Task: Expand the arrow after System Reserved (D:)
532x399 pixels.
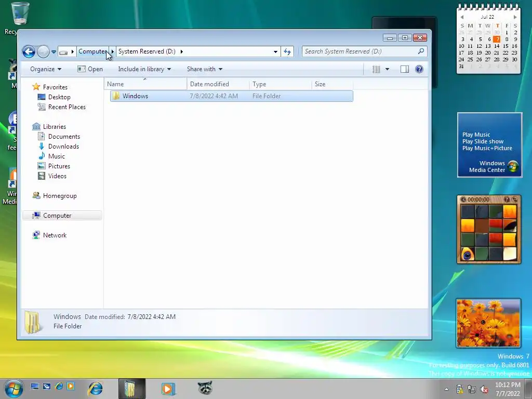Action: click(181, 51)
